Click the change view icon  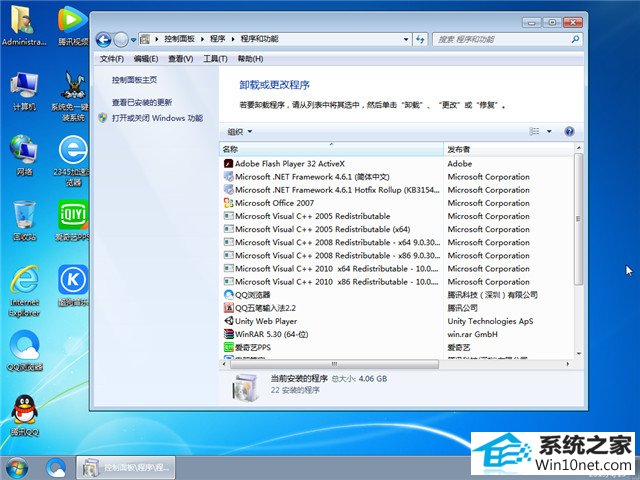534,131
